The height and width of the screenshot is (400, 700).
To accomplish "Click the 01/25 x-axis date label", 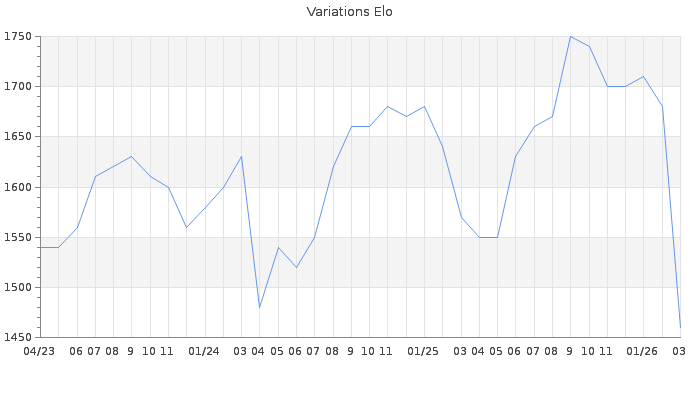I will pos(424,351).
